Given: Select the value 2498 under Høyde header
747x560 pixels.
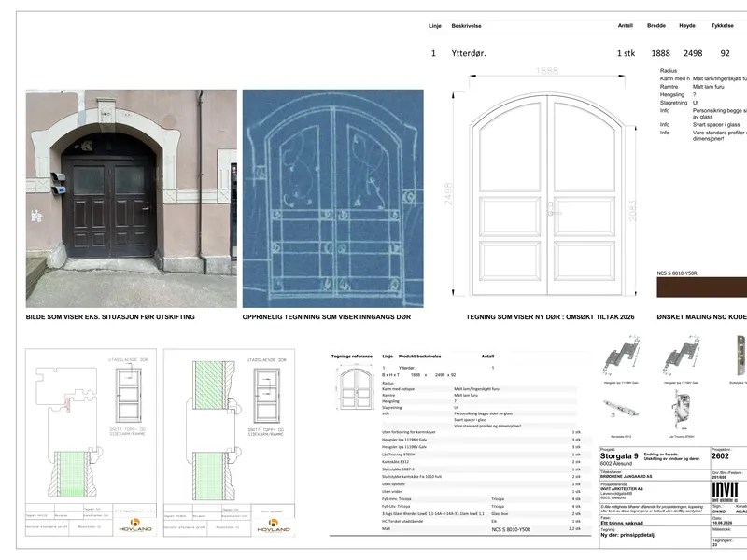Looking at the screenshot, I should point(693,53).
